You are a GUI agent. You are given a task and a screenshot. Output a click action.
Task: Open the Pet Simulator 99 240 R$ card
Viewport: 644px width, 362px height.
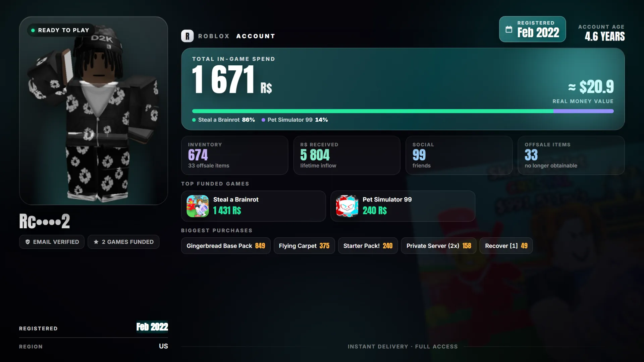(403, 206)
